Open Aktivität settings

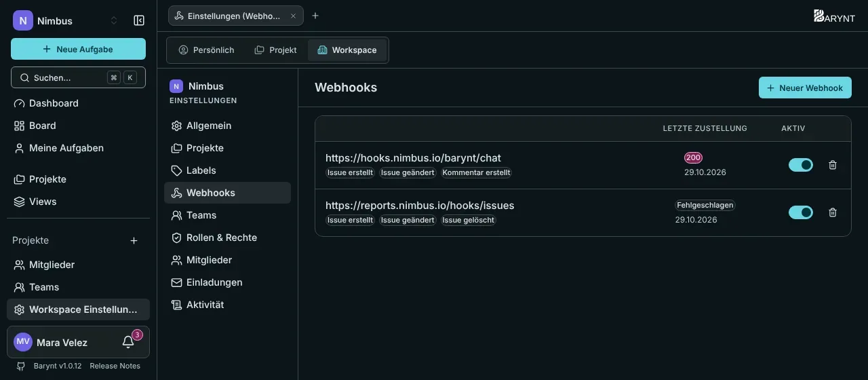tap(227, 305)
